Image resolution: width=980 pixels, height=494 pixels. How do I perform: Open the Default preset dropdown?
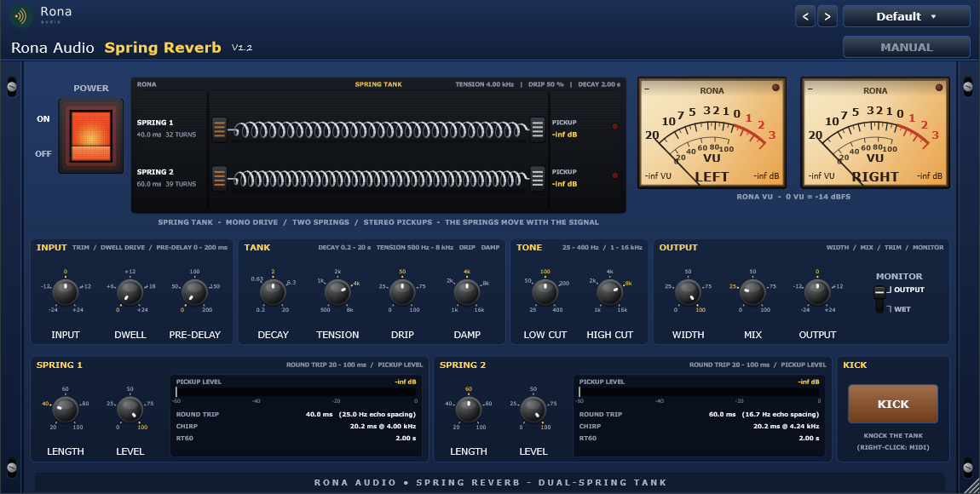(906, 16)
